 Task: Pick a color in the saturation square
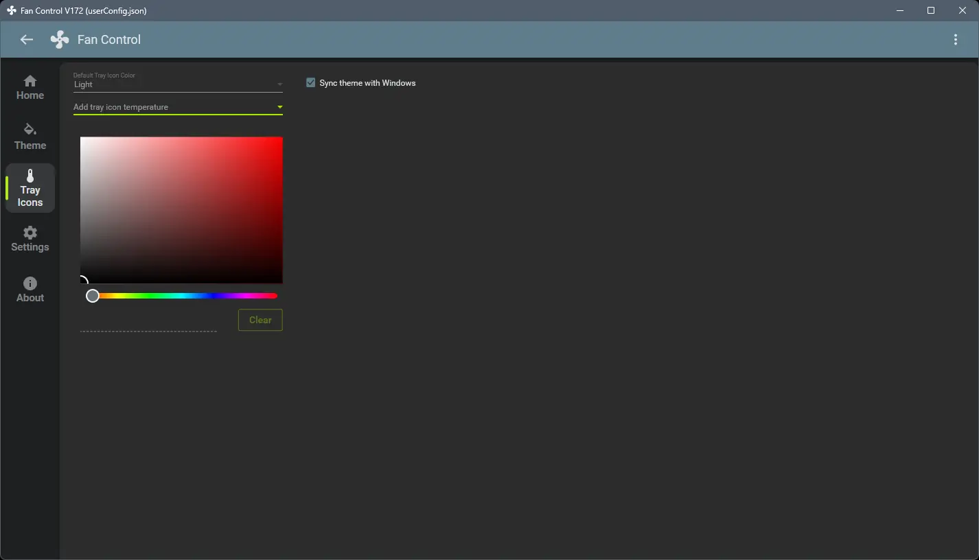tap(181, 210)
